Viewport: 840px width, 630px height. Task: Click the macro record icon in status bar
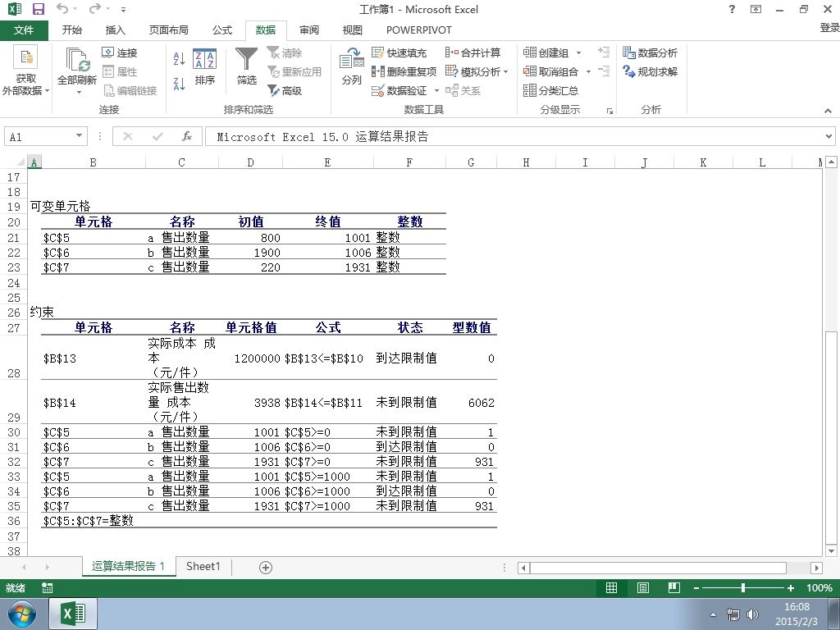coord(47,587)
